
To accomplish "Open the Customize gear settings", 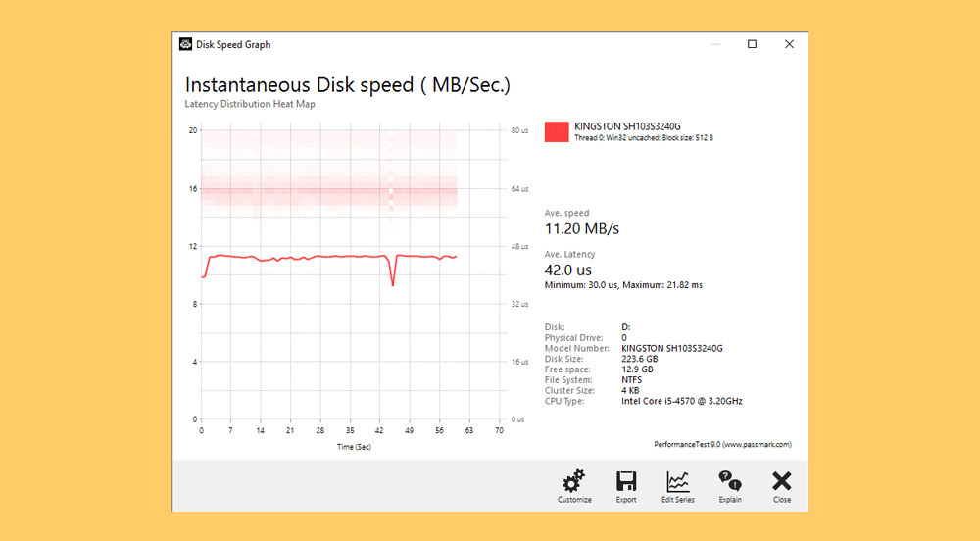I will click(574, 485).
